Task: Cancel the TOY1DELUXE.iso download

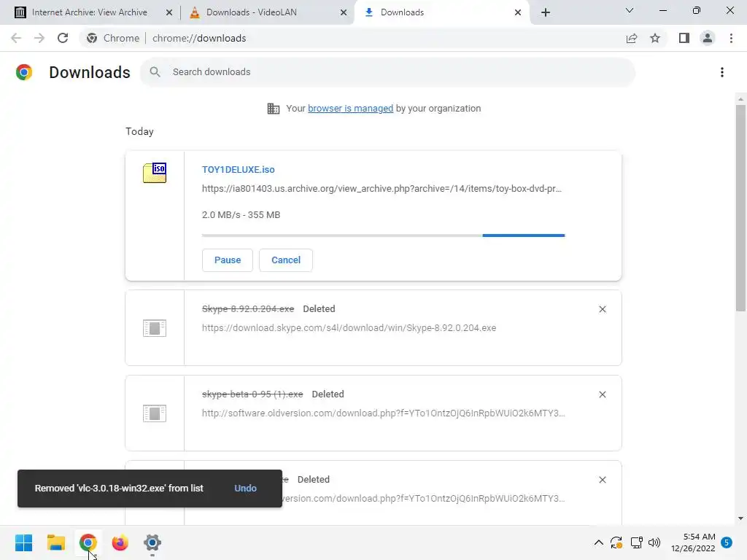Action: coord(286,260)
